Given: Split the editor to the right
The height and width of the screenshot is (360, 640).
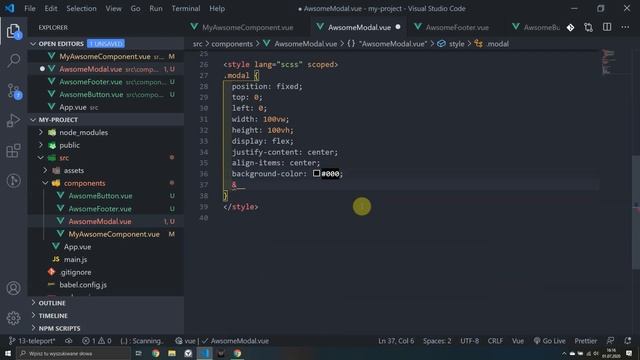Looking at the screenshot, I should pos(607,27).
